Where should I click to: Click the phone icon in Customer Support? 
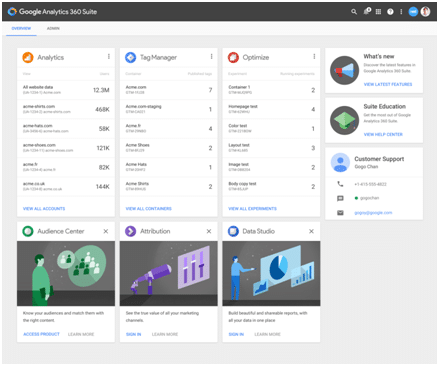coord(340,184)
